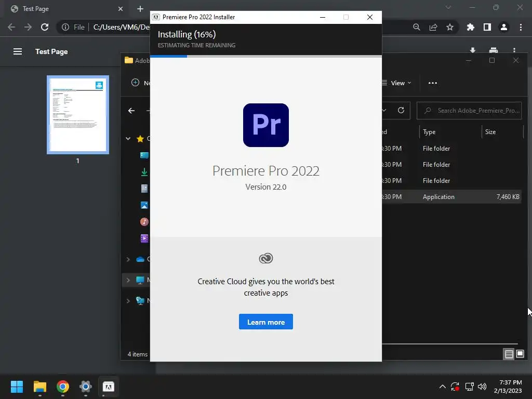This screenshot has width=532, height=399.
Task: Open Videos in Quick access sidebar
Action: pyautogui.click(x=144, y=238)
